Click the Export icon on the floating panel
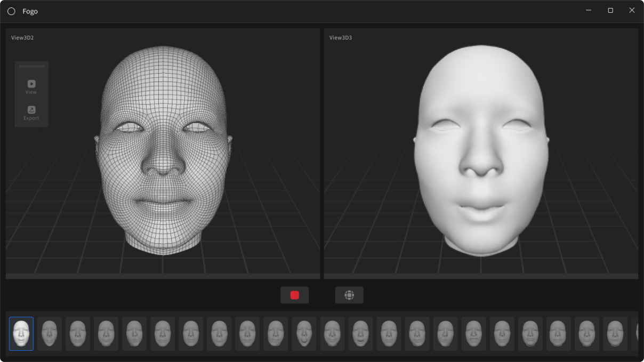 pyautogui.click(x=31, y=110)
